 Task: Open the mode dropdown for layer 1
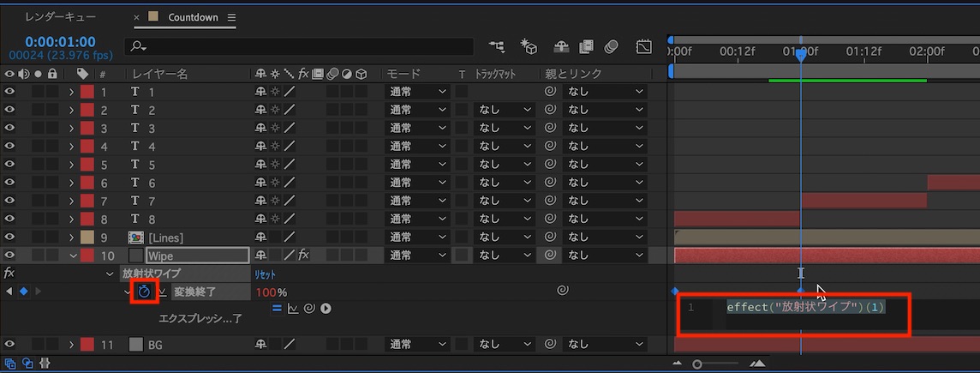coord(417,92)
